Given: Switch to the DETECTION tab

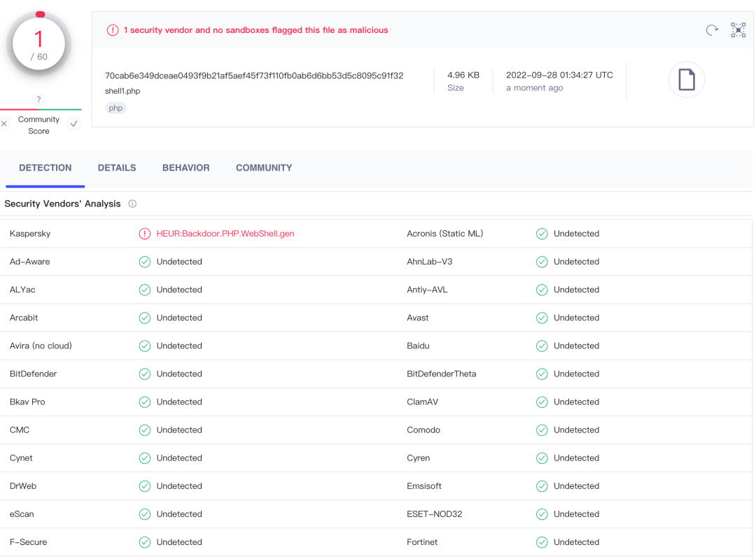Looking at the screenshot, I should [x=45, y=168].
